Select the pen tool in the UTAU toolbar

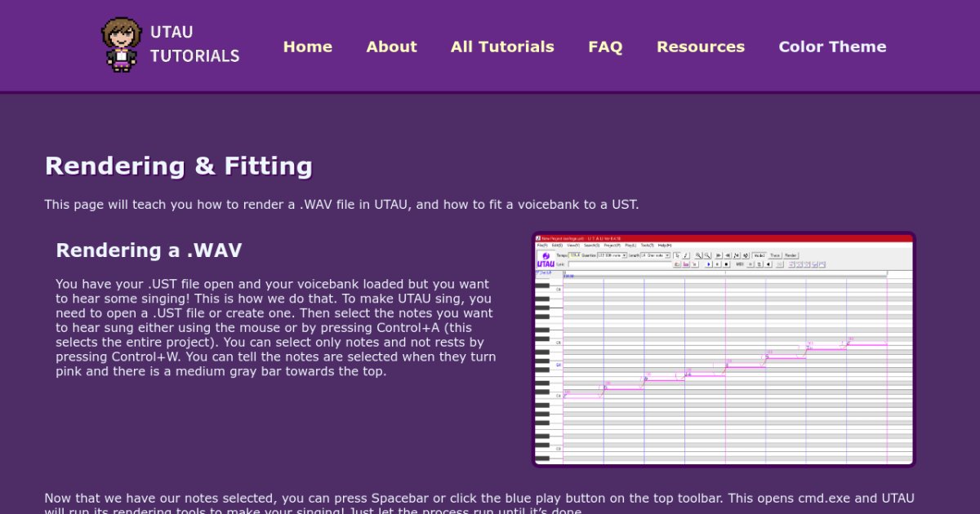[x=686, y=255]
